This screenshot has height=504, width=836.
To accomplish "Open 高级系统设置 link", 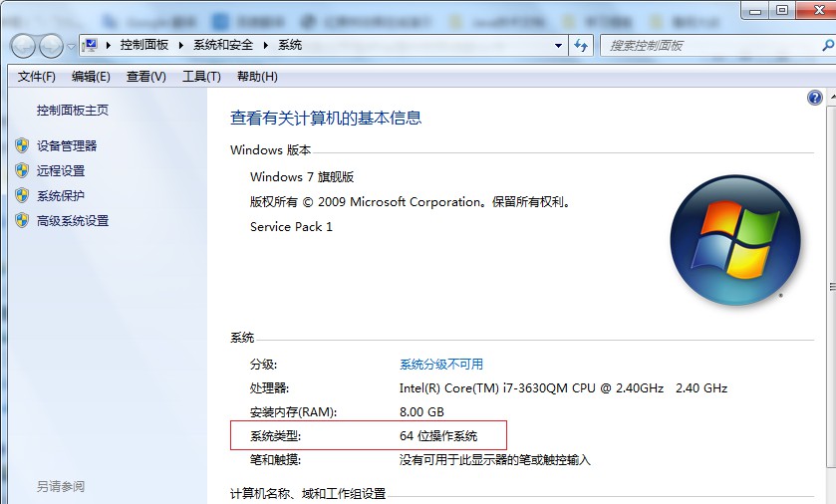I will (x=73, y=221).
